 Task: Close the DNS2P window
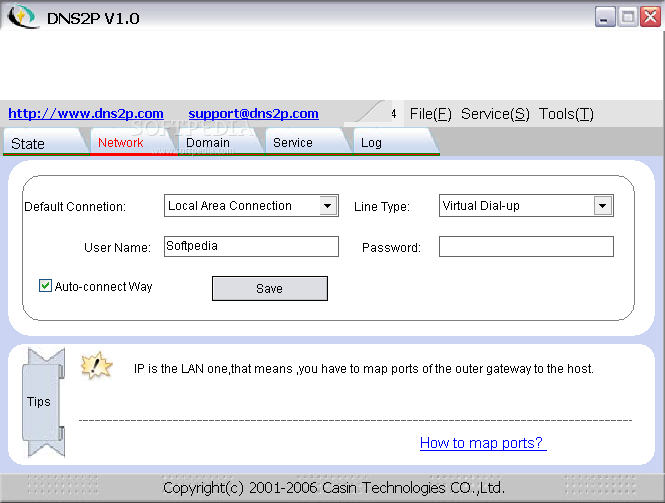point(650,17)
